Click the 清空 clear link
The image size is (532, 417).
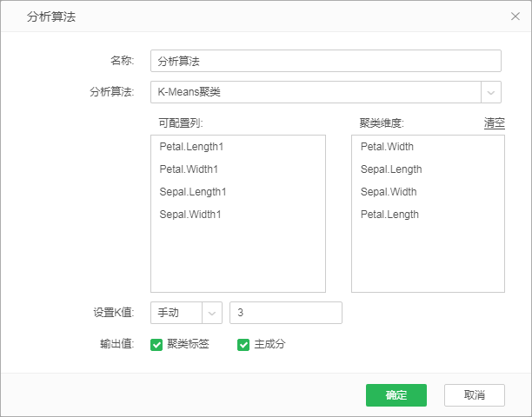(x=495, y=122)
